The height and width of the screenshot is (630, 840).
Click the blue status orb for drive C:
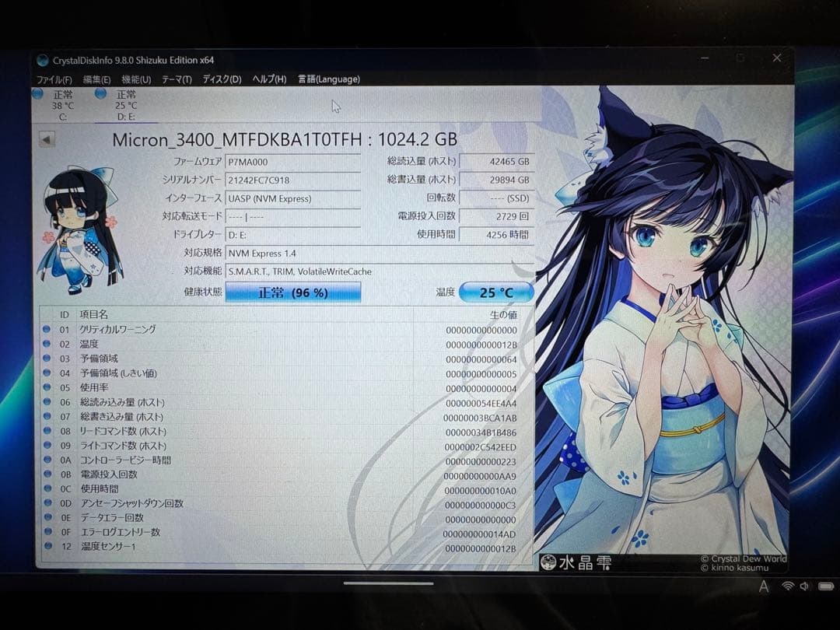(x=37, y=94)
